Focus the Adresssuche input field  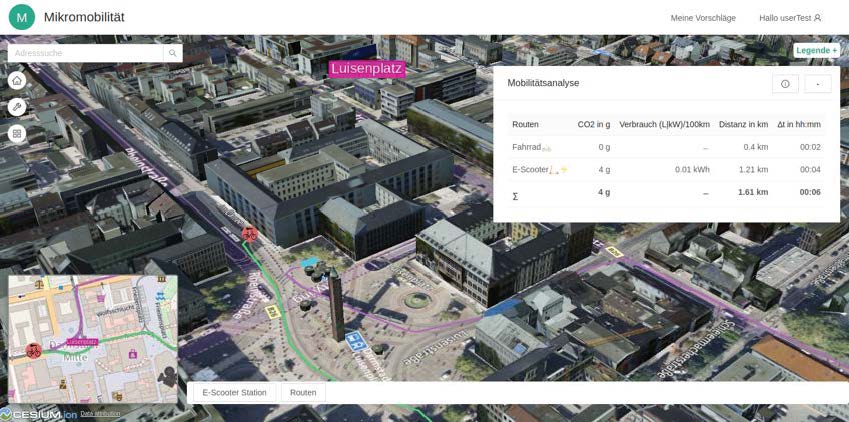tap(86, 53)
